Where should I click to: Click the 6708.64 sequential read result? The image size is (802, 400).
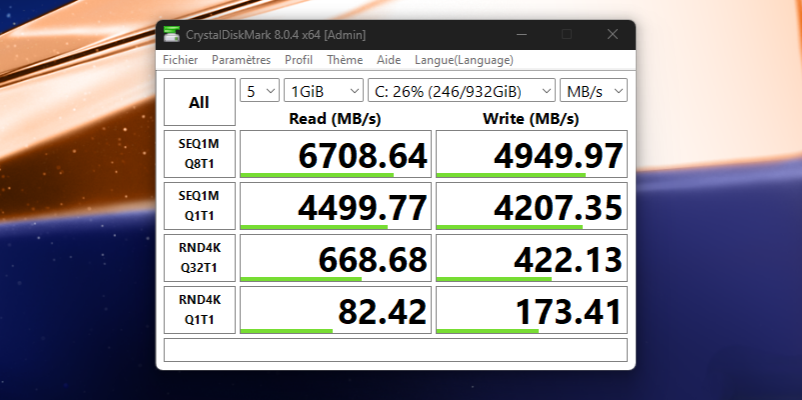(336, 154)
